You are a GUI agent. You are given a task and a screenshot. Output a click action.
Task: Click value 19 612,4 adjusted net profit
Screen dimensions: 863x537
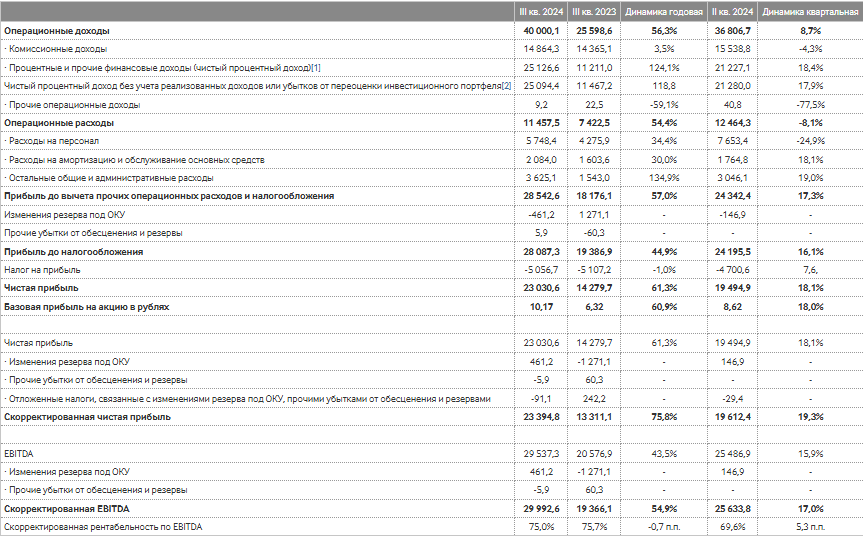pos(732,417)
